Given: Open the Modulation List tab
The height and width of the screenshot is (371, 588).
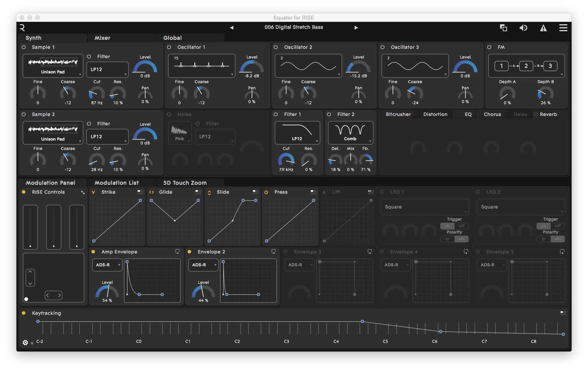Looking at the screenshot, I should (115, 182).
